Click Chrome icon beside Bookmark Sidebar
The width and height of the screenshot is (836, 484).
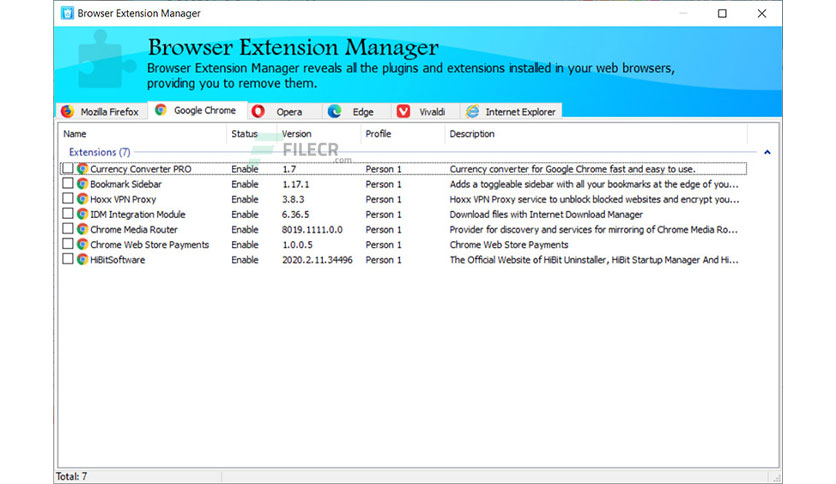click(82, 184)
